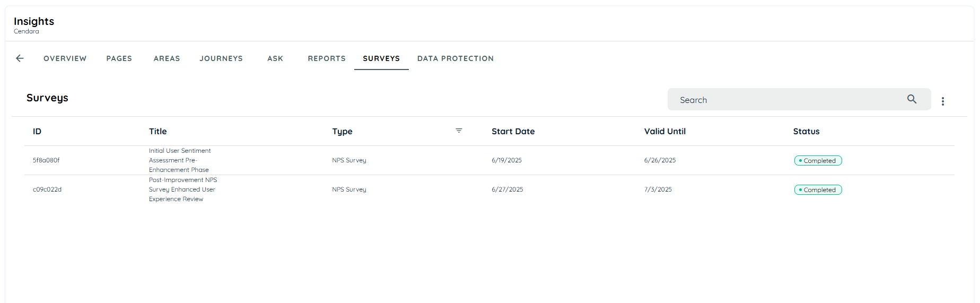Open survey row c09c022d

(489, 189)
